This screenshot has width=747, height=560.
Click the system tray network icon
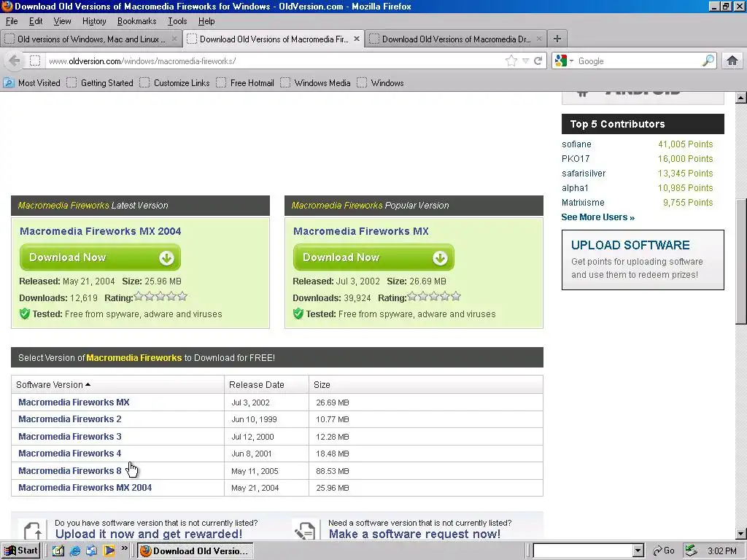point(691,551)
